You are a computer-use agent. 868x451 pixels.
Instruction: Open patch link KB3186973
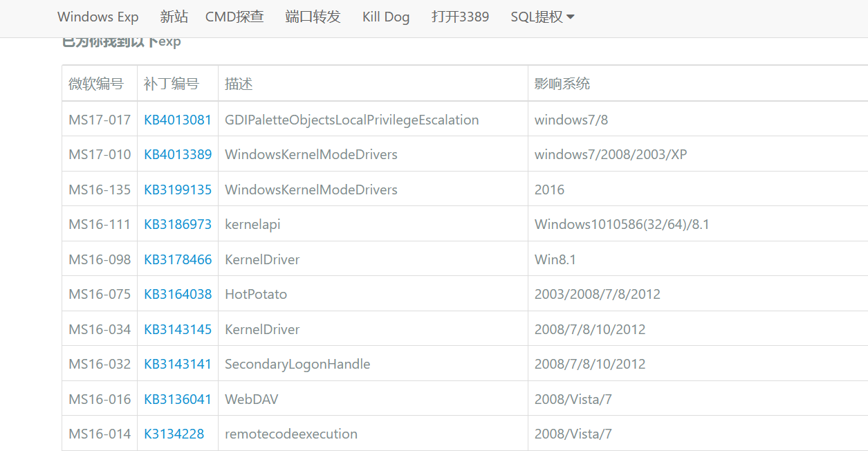tap(178, 224)
